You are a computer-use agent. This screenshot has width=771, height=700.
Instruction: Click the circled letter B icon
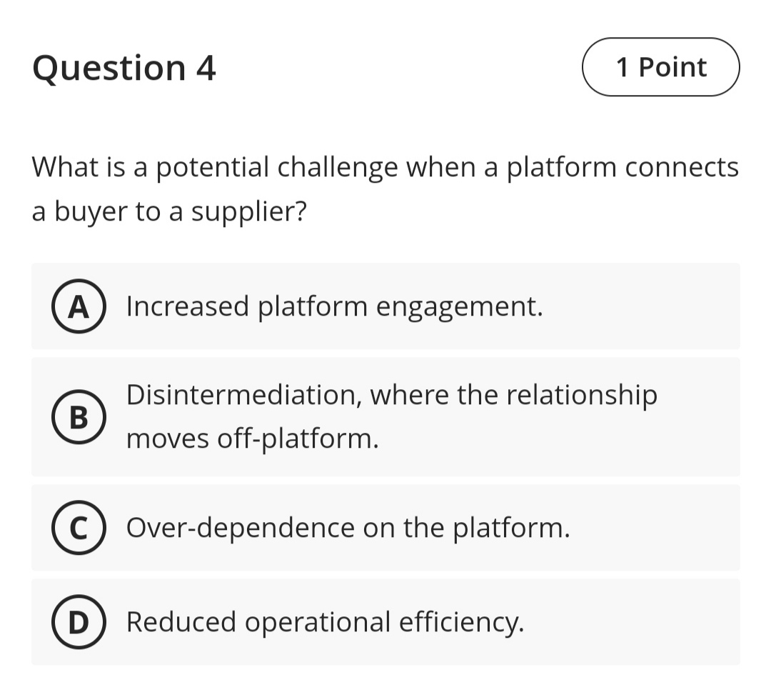point(79,416)
